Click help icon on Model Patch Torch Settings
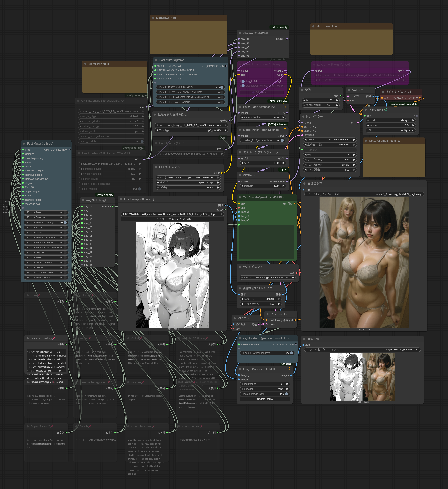This screenshot has height=489, width=448. 285,130
